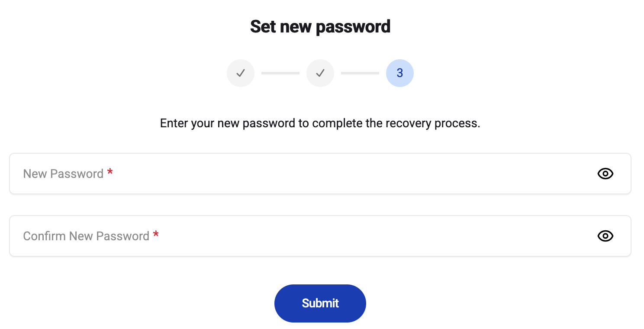Click the red asterisk beside New Password
644x329 pixels.
(110, 173)
